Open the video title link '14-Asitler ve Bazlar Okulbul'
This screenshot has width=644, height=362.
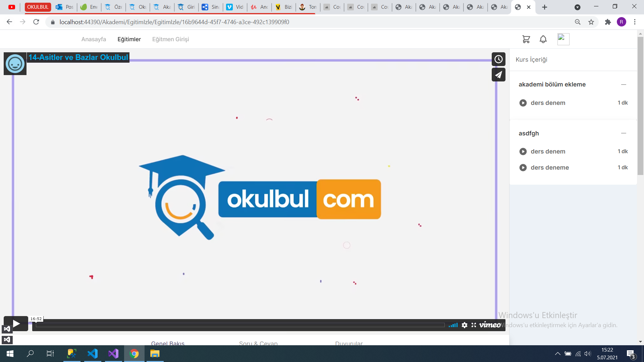78,57
